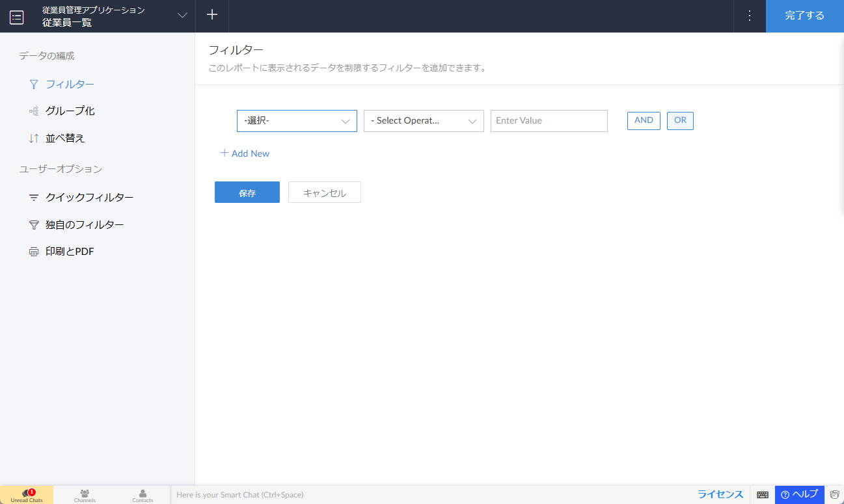Open the Contacts chat icon

[143, 496]
